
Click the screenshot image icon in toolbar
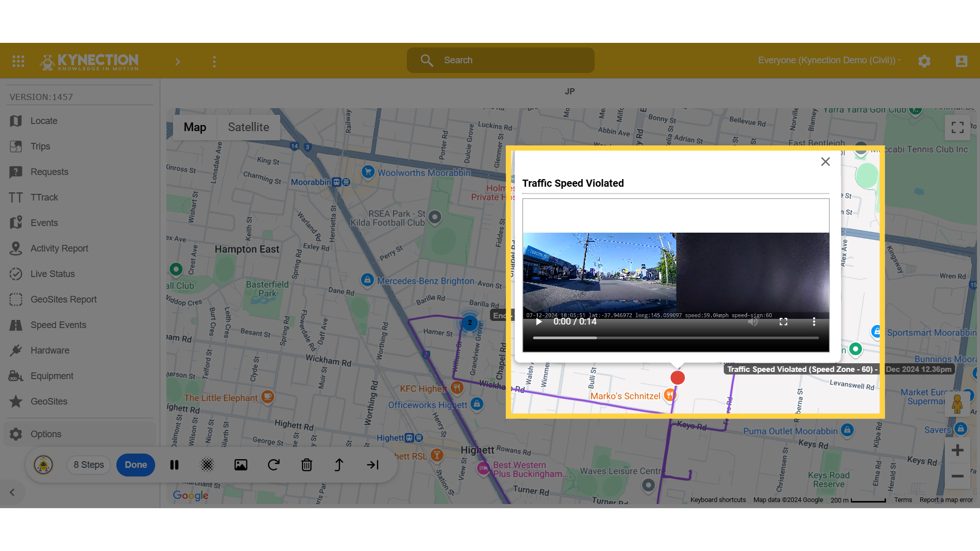click(x=240, y=465)
